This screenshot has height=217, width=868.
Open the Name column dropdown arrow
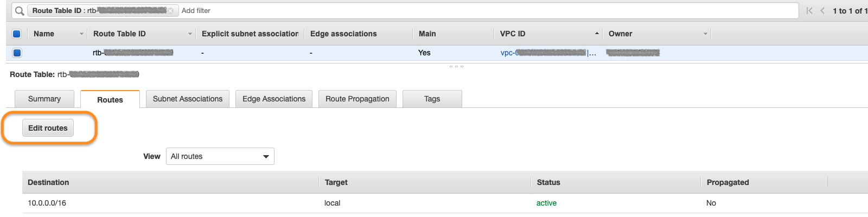pos(81,34)
